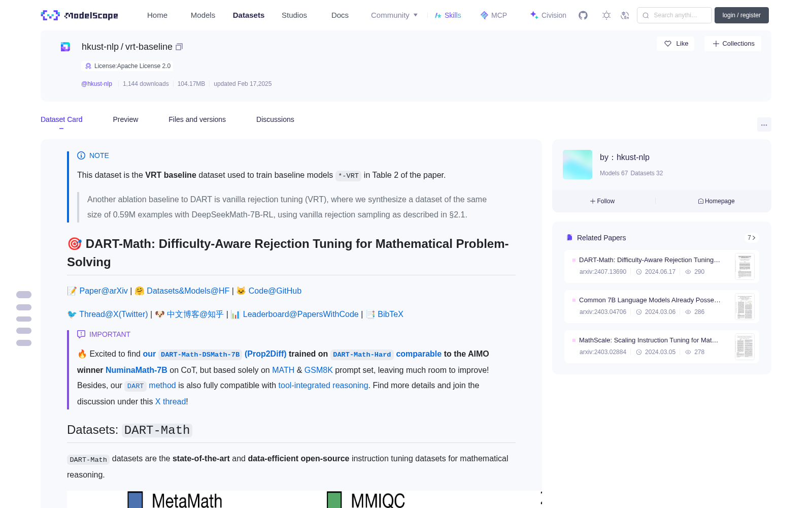Screen dimensions: 812x508
Task: Click the dataset avatar icon beside hkust-nlp
Action: tap(65, 47)
